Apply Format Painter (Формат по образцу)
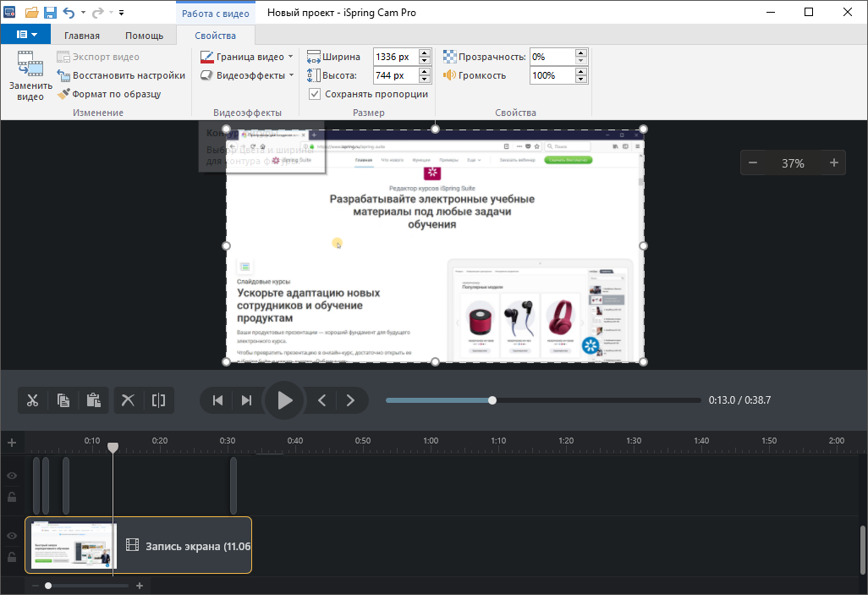 pyautogui.click(x=109, y=94)
